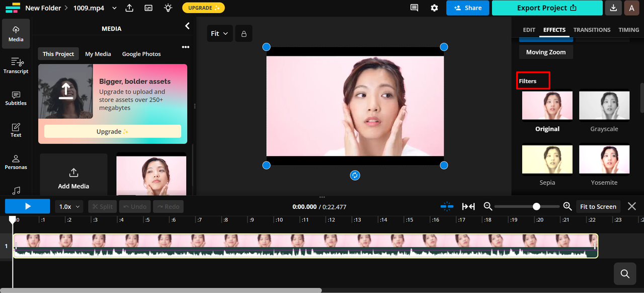Click the Kapwing logo icon
644x293 pixels.
pos(13,8)
